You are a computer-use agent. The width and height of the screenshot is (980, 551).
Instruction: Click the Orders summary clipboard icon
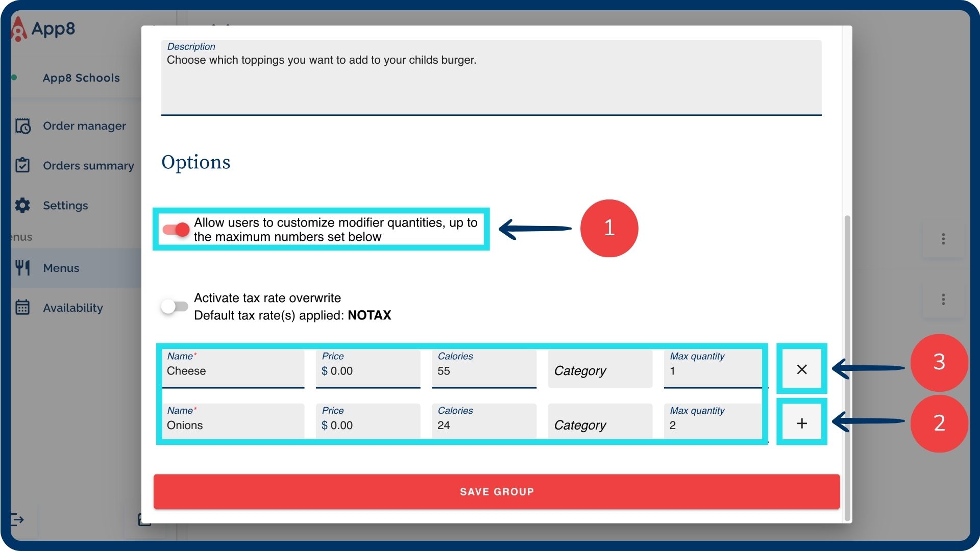[x=23, y=165]
